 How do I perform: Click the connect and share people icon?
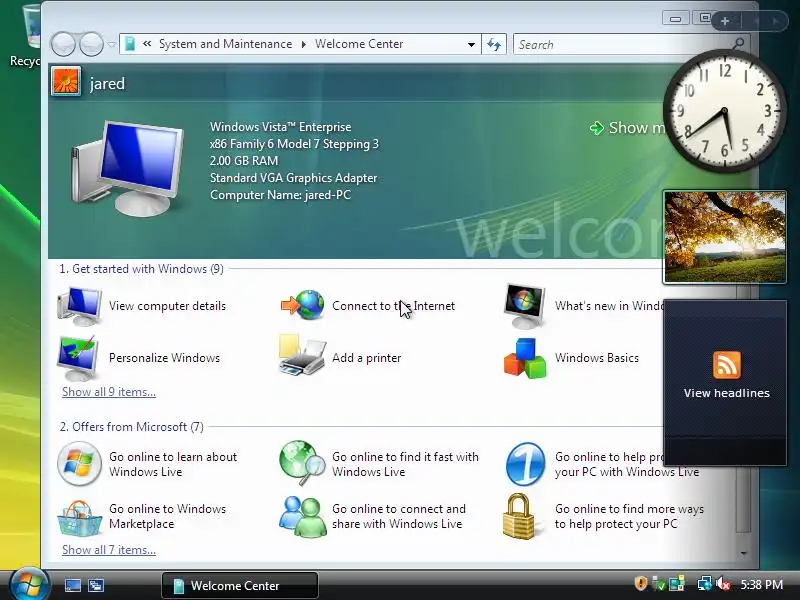303,516
